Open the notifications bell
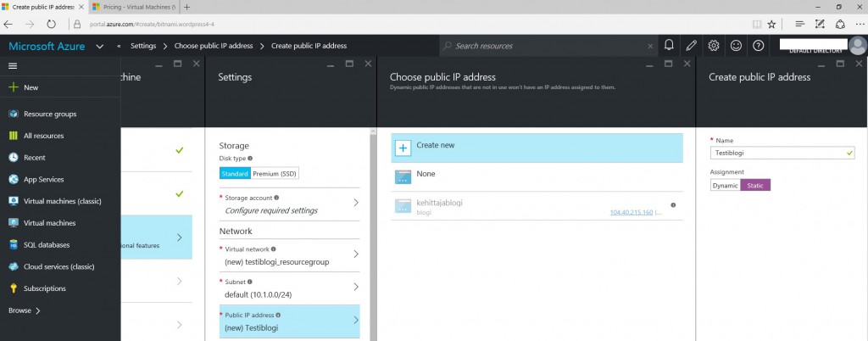Image resolution: width=868 pixels, height=341 pixels. (x=669, y=46)
